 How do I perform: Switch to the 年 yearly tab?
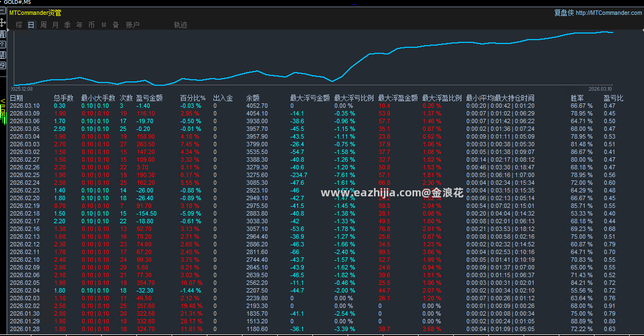pos(80,25)
